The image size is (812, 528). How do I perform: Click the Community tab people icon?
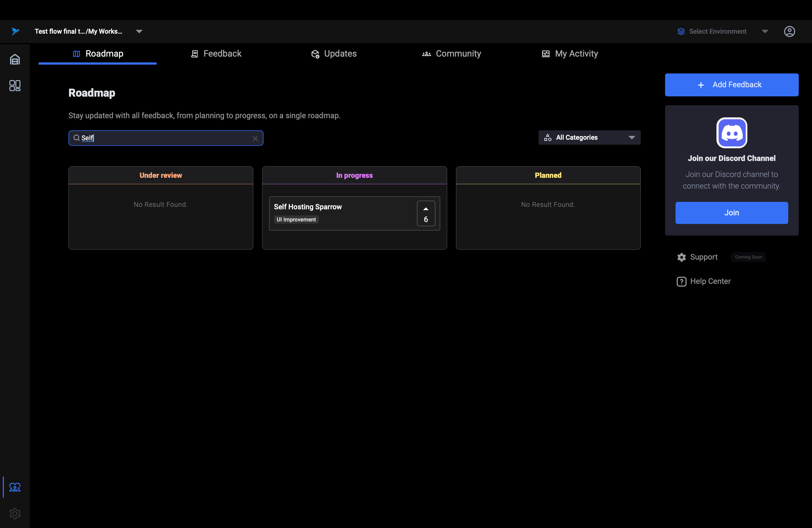click(426, 54)
